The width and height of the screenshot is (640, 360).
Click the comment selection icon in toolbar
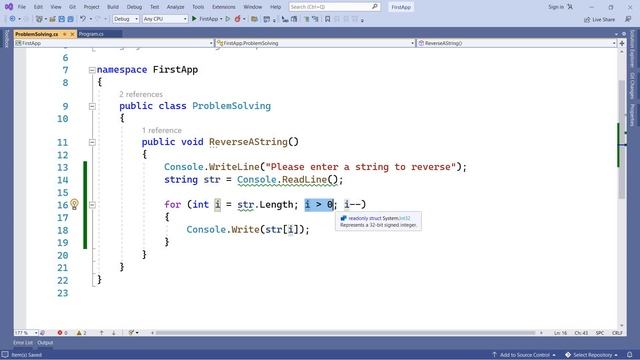point(307,19)
